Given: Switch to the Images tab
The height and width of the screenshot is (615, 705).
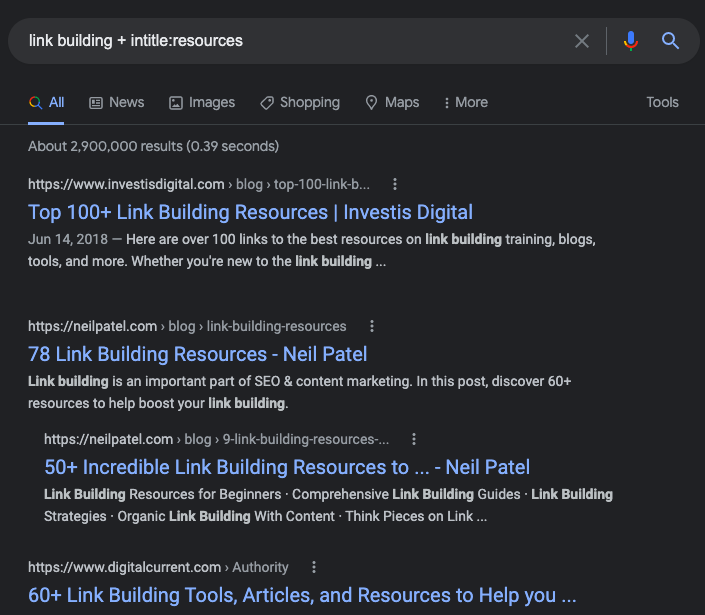Looking at the screenshot, I should point(202,102).
